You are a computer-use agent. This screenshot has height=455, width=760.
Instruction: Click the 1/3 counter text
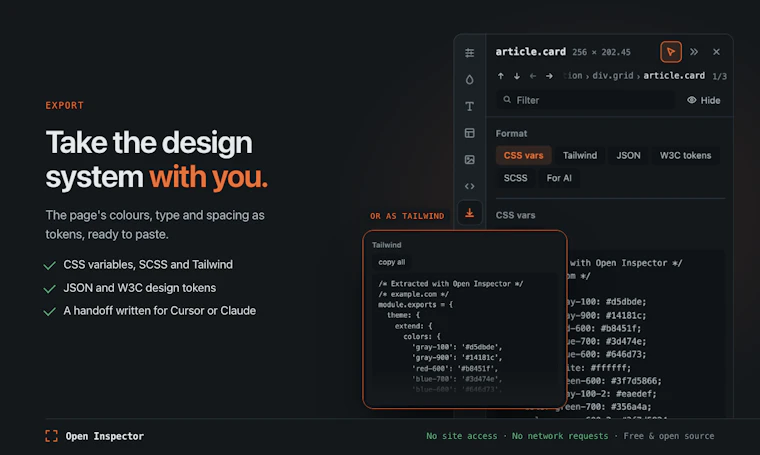719,77
